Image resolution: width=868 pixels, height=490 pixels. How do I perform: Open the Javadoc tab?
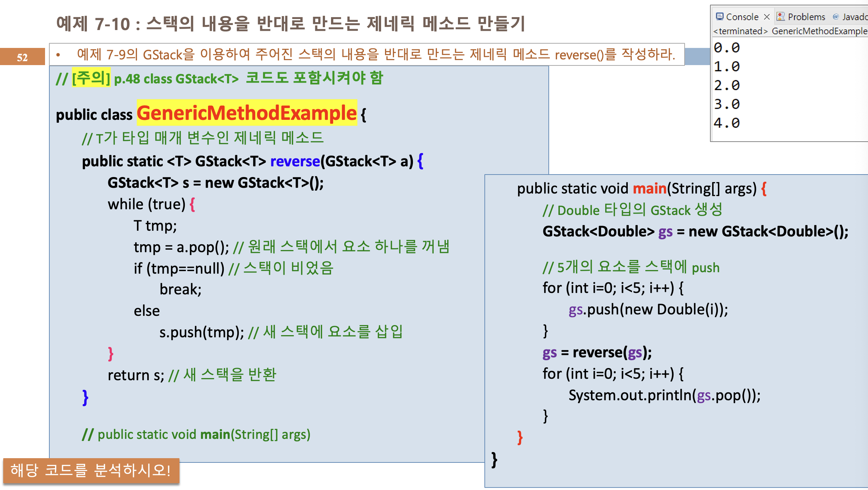854,17
